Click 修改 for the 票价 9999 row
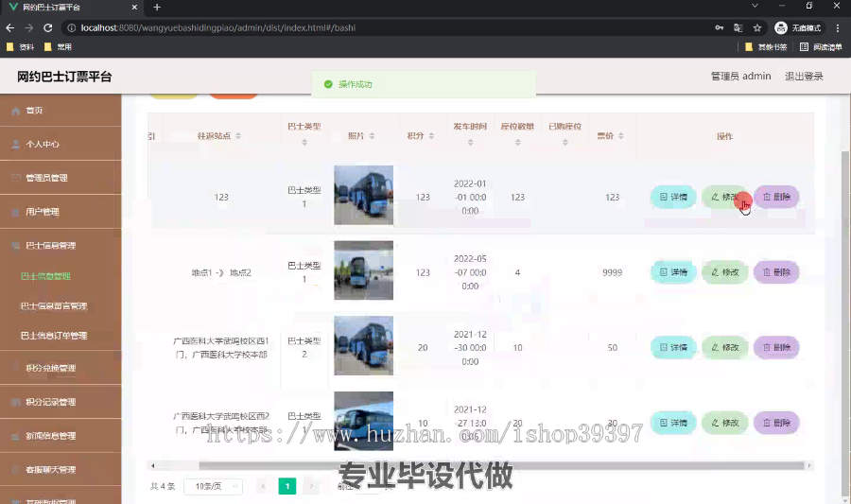Image resolution: width=851 pixels, height=504 pixels. (724, 272)
